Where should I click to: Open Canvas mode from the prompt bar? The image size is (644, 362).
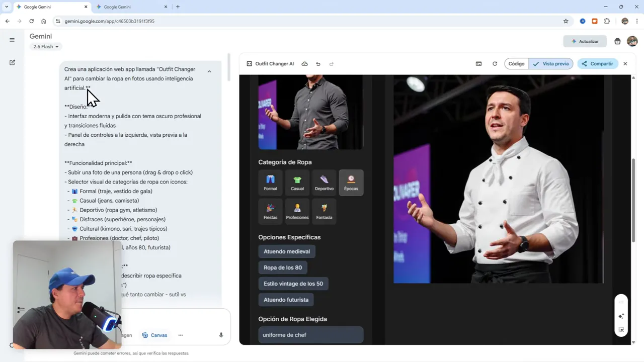click(154, 335)
